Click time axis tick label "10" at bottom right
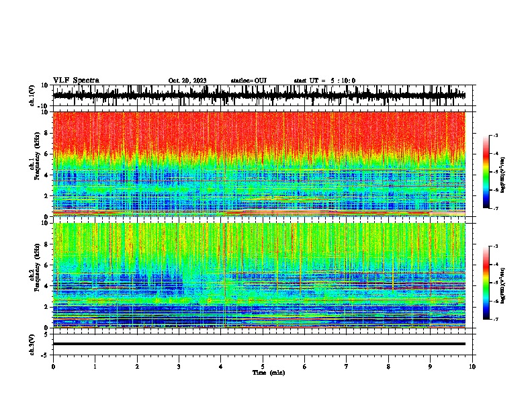532x411 pixels. (x=472, y=367)
